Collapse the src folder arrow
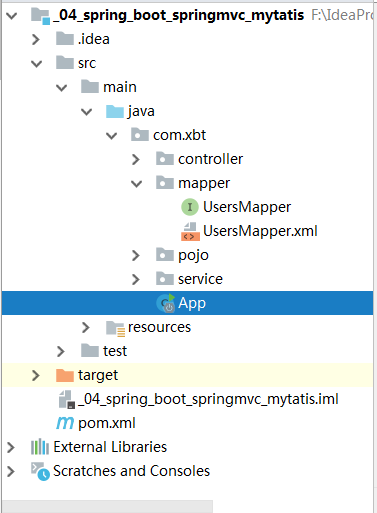The height and width of the screenshot is (513, 377). coord(36,64)
